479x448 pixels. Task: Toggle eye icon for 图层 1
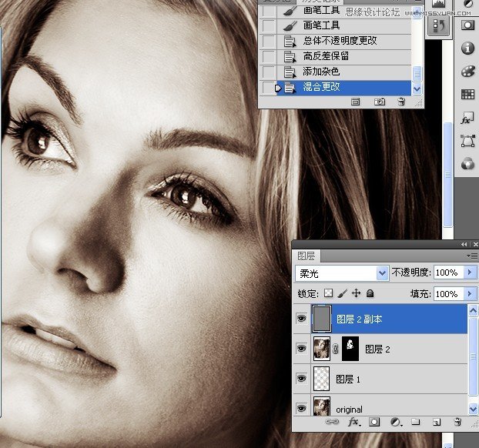[302, 379]
